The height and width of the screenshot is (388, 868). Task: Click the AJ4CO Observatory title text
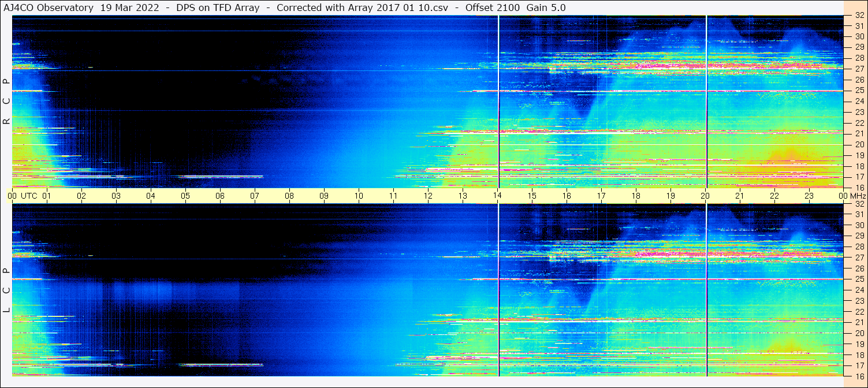pyautogui.click(x=48, y=8)
